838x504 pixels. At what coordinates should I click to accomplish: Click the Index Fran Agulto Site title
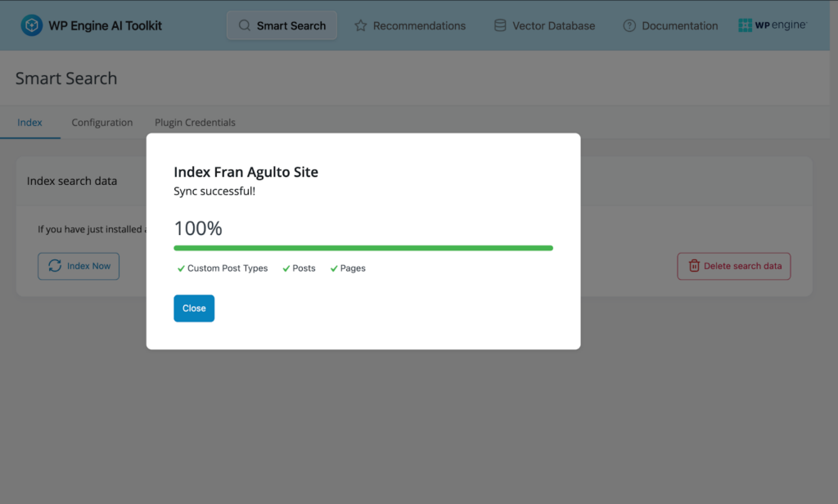pyautogui.click(x=246, y=172)
